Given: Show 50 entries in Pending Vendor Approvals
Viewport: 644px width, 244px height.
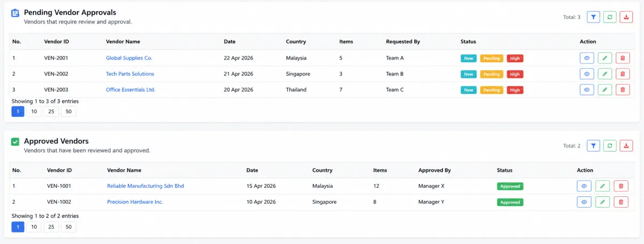Looking at the screenshot, I should point(68,112).
